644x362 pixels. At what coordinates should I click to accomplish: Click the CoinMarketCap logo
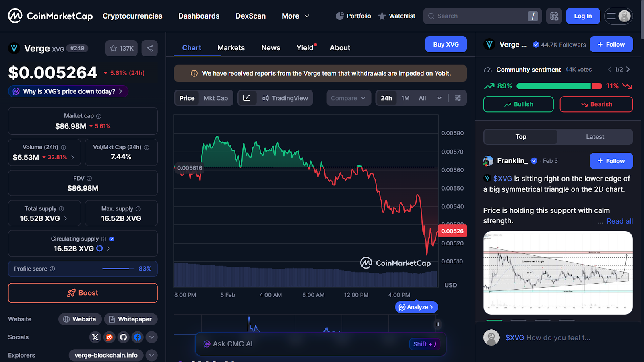coord(50,16)
